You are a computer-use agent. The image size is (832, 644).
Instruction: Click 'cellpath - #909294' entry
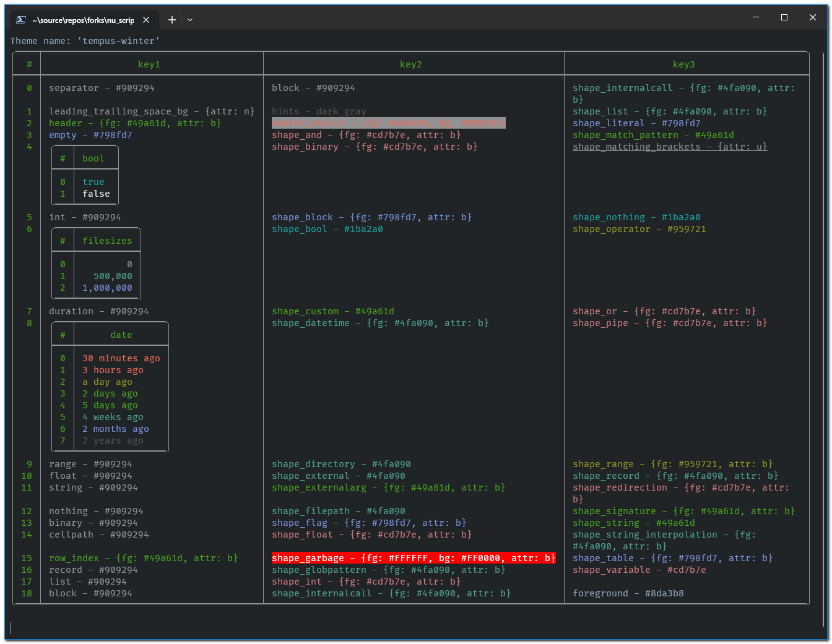pyautogui.click(x=99, y=535)
